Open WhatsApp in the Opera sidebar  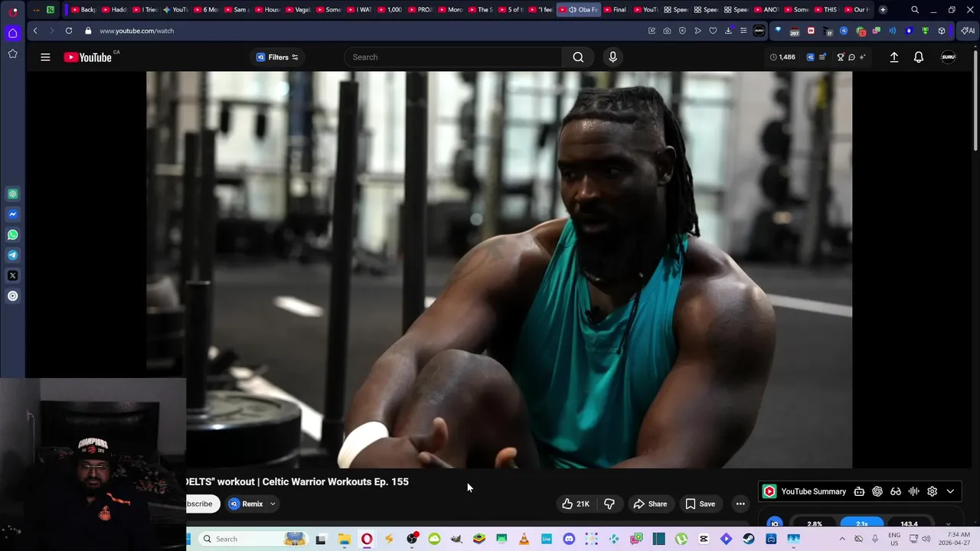[x=13, y=235]
